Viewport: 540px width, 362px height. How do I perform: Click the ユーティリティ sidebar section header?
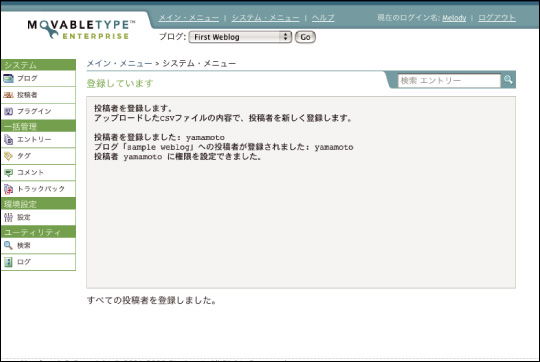coord(38,232)
